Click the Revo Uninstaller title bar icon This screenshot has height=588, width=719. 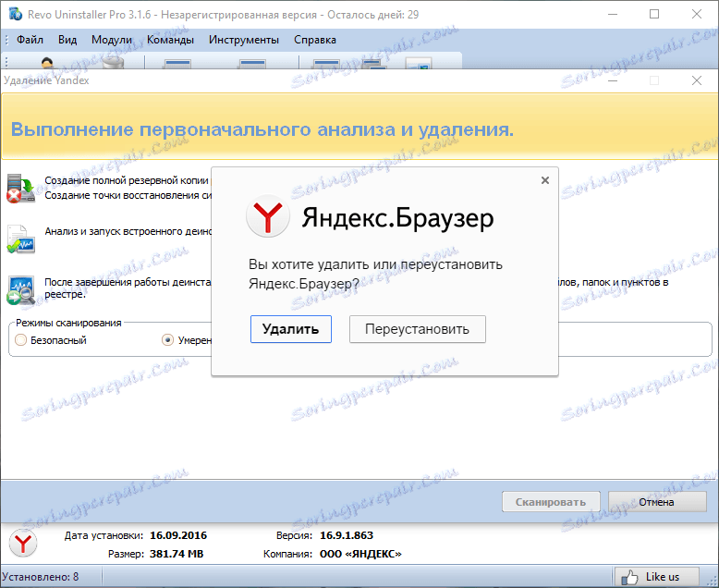coord(16,14)
